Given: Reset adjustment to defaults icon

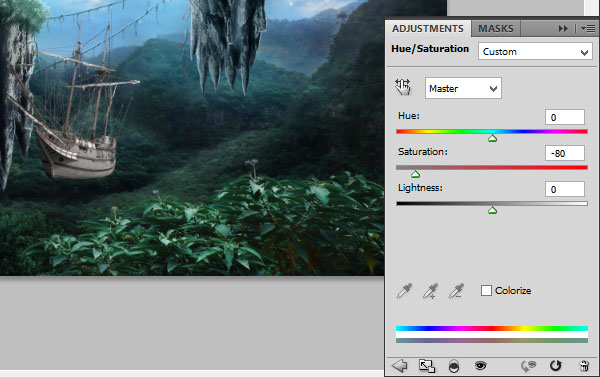Looking at the screenshot, I should coord(555,366).
